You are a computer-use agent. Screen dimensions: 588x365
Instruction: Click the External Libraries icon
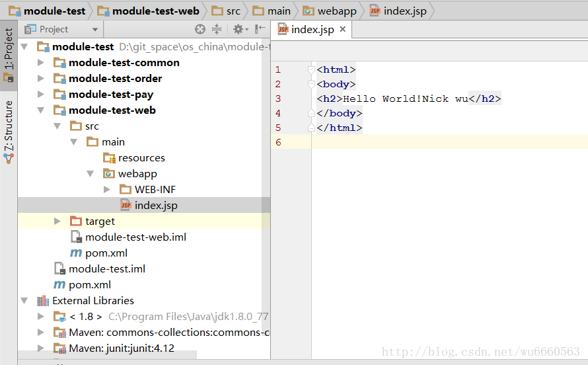point(43,301)
